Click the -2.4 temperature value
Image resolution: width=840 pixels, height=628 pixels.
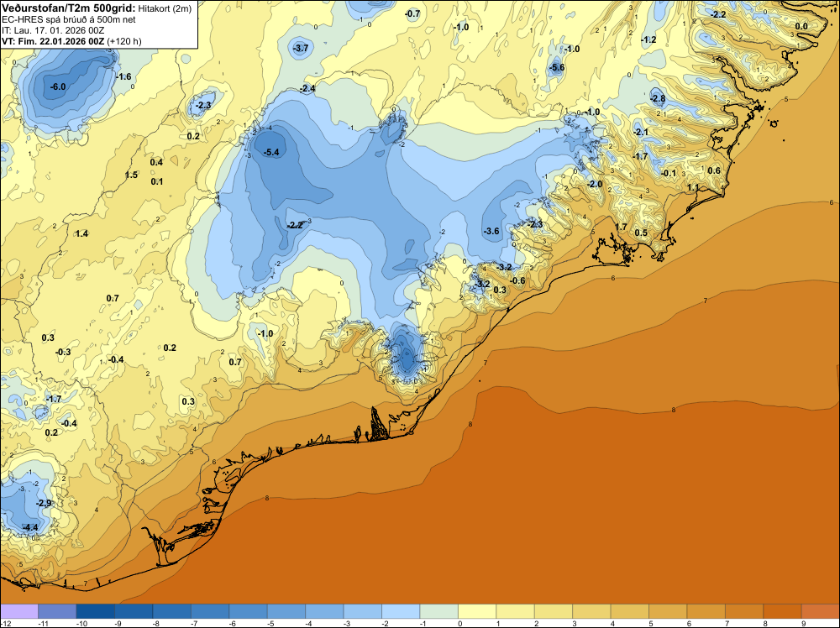coord(307,89)
